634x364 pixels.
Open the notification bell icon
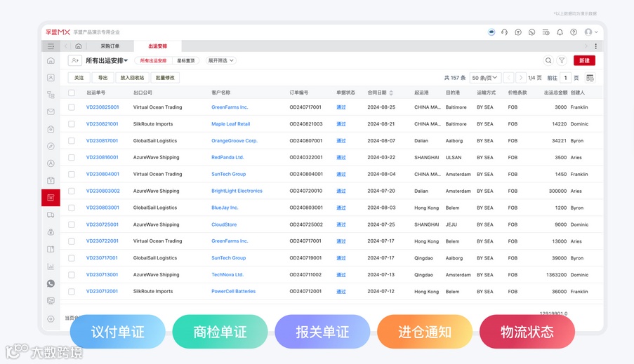tap(560, 32)
